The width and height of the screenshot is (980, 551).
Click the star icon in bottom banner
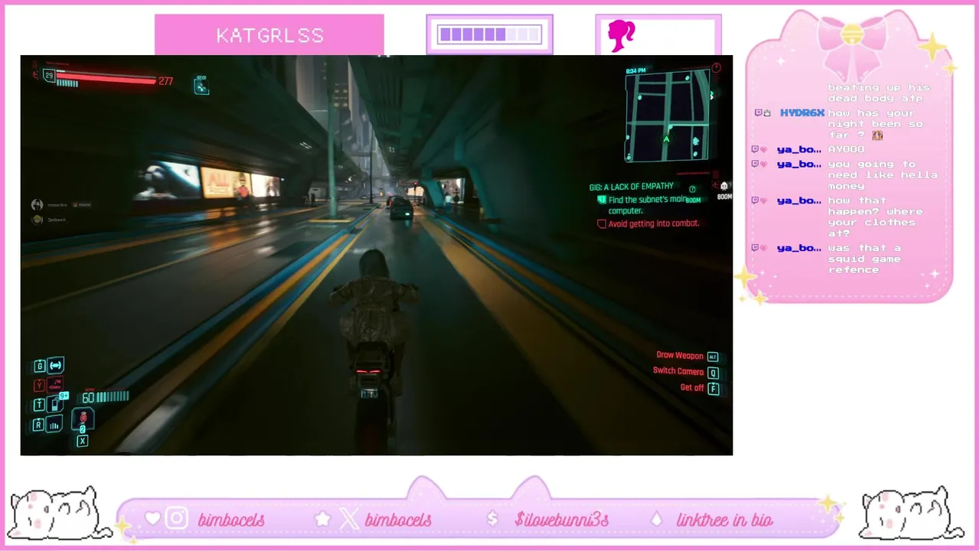coord(323,519)
